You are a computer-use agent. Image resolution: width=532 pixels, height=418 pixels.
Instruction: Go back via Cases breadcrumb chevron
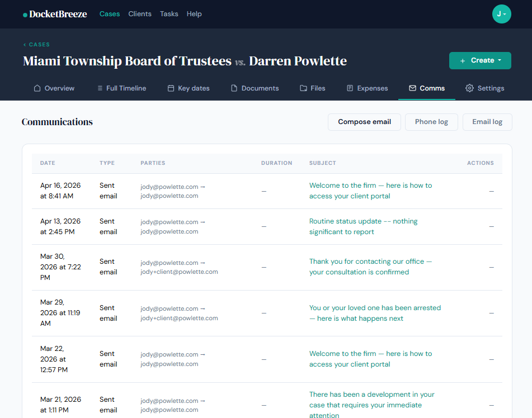[25, 45]
